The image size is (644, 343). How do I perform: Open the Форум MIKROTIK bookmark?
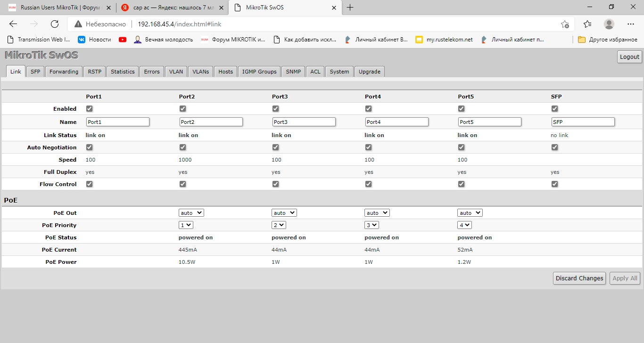click(x=233, y=40)
